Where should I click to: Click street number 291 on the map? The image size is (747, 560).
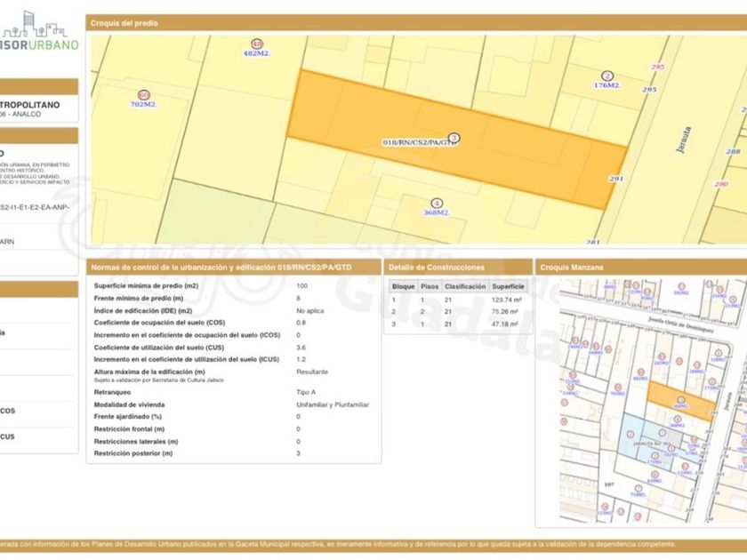click(x=615, y=180)
